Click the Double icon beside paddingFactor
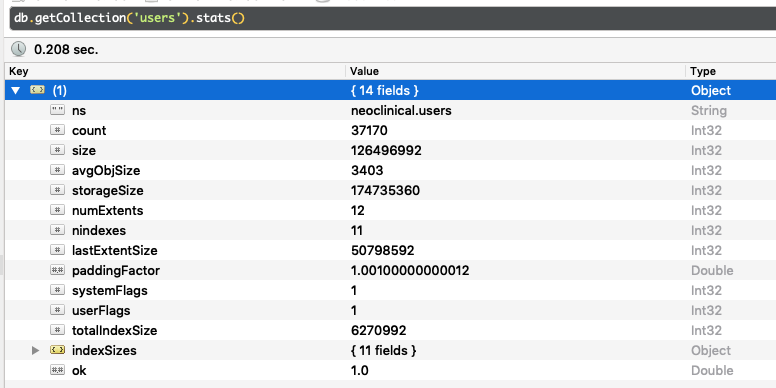The width and height of the screenshot is (776, 388). 57,270
